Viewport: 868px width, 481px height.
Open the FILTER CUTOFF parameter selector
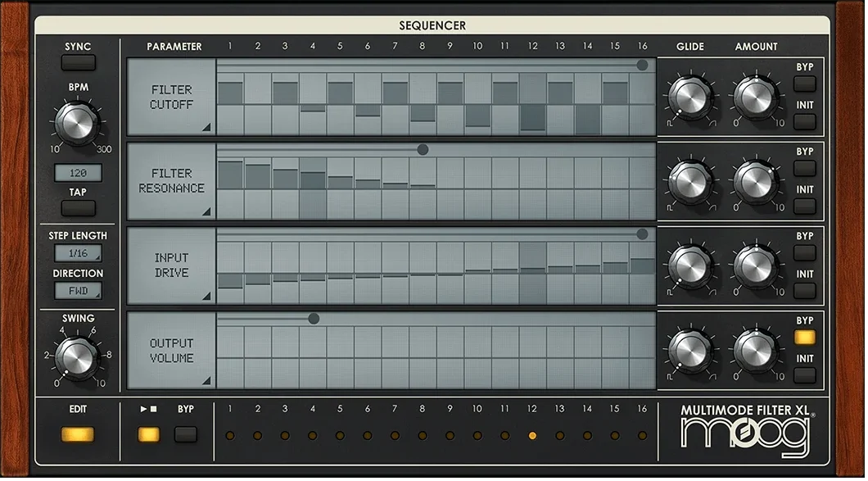click(x=172, y=97)
